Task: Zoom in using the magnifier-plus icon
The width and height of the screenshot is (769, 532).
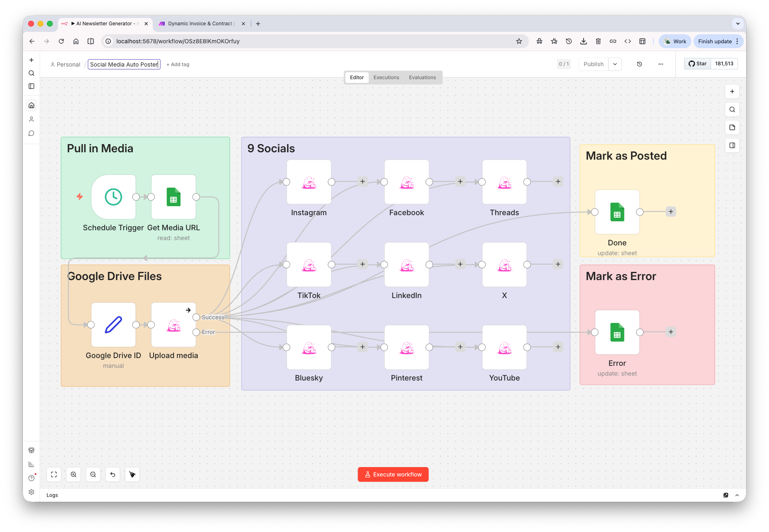Action: pos(74,474)
